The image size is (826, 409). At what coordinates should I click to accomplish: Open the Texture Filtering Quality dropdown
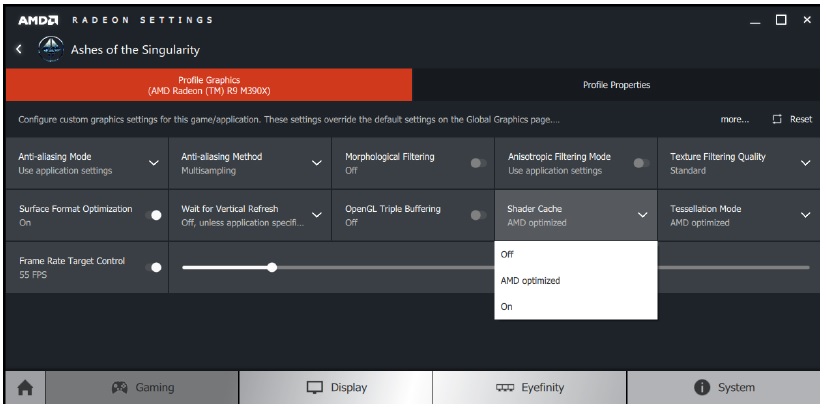pyautogui.click(x=805, y=163)
